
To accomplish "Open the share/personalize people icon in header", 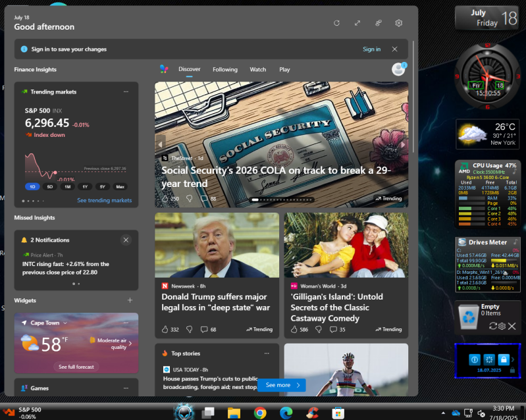I will 378,23.
